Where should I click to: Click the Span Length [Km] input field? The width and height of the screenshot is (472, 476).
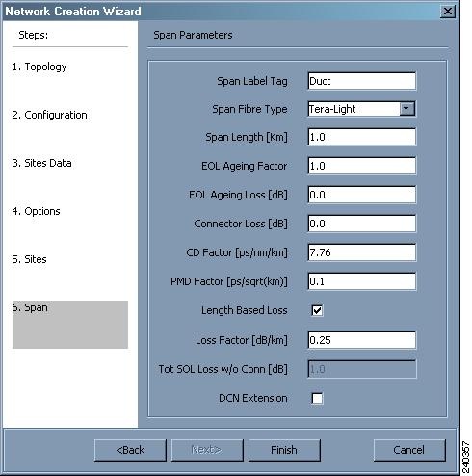[x=361, y=137]
